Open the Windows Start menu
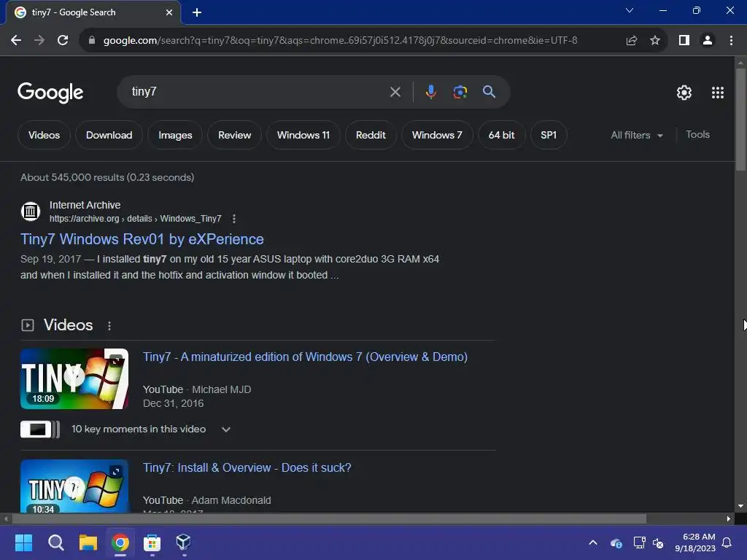This screenshot has width=747, height=560. [23, 542]
